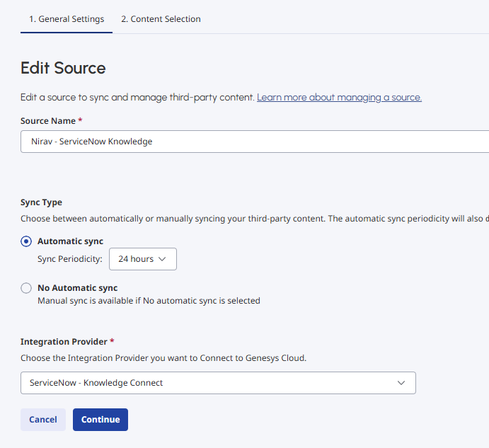
Task: Click the Manual sync availability note
Action: click(x=149, y=301)
